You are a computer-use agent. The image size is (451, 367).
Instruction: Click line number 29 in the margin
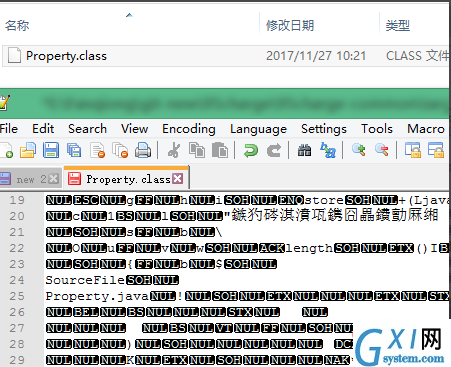[17, 360]
